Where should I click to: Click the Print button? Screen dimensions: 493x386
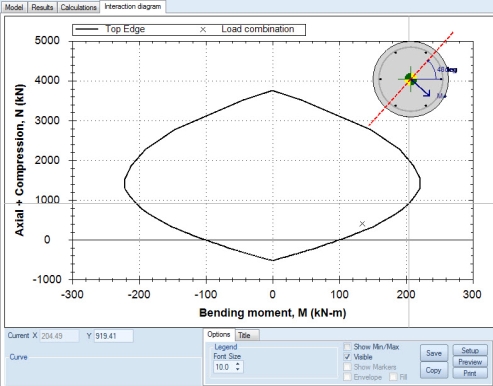tap(470, 373)
